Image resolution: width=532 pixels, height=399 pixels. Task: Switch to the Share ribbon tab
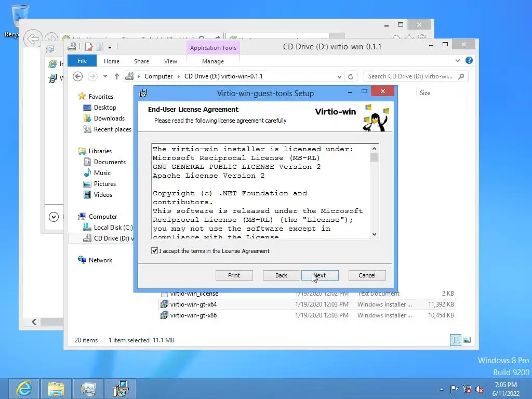click(141, 61)
